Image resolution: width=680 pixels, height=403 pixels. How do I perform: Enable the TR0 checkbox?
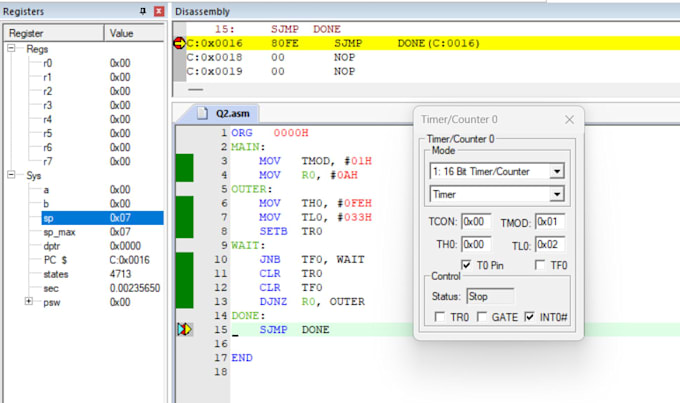(439, 317)
